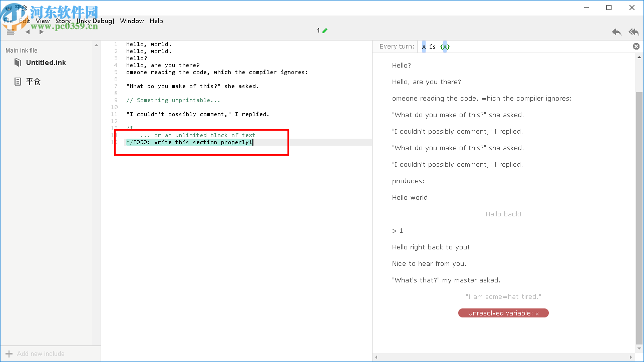Click 'produces:' in the player output
This screenshot has width=644, height=362.
pos(408,181)
